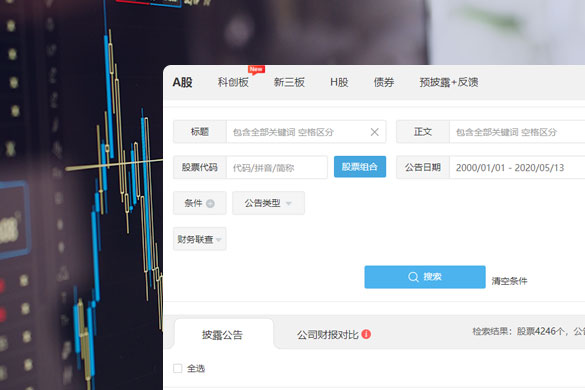The width and height of the screenshot is (585, 390).
Task: Click the 清空条件 link
Action: [509, 281]
